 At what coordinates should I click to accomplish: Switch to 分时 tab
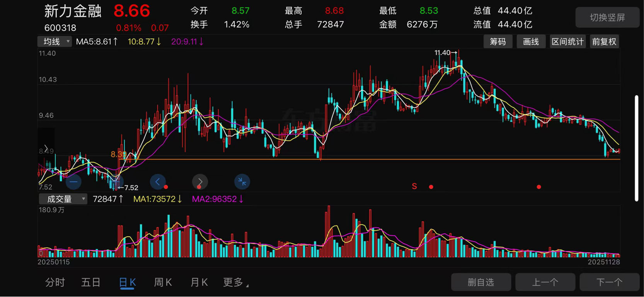point(55,282)
